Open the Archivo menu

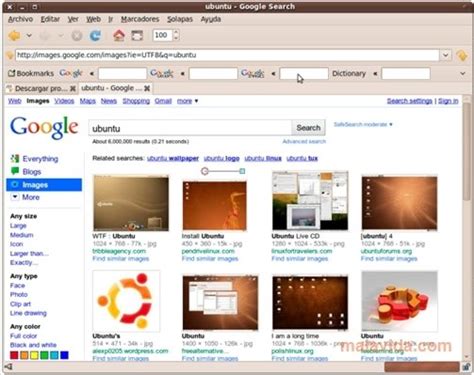point(20,19)
